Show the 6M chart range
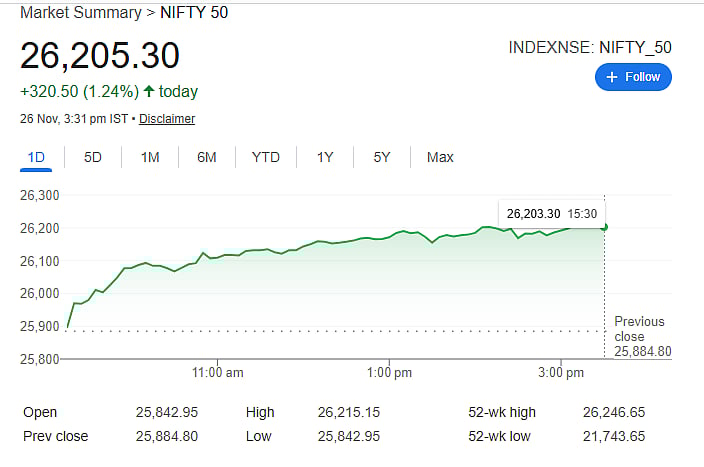The width and height of the screenshot is (704, 467). tap(207, 157)
